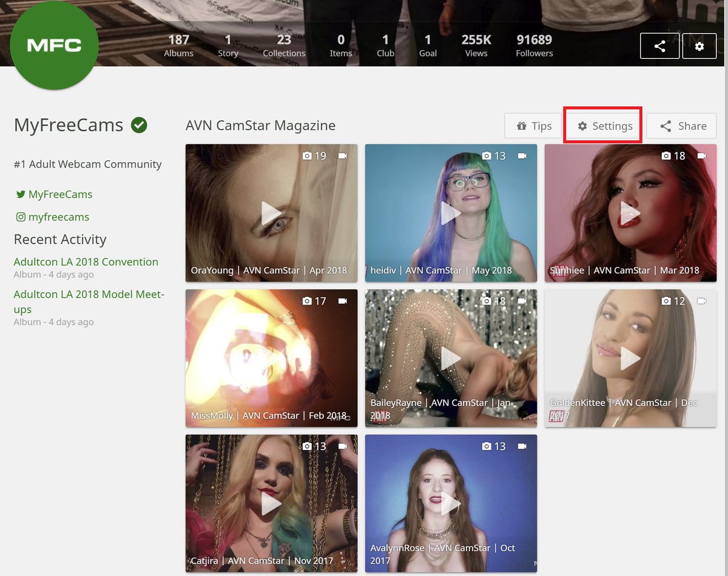Click the play icon on the Sunniee album
Viewport: 728px width, 576px height.
(630, 213)
